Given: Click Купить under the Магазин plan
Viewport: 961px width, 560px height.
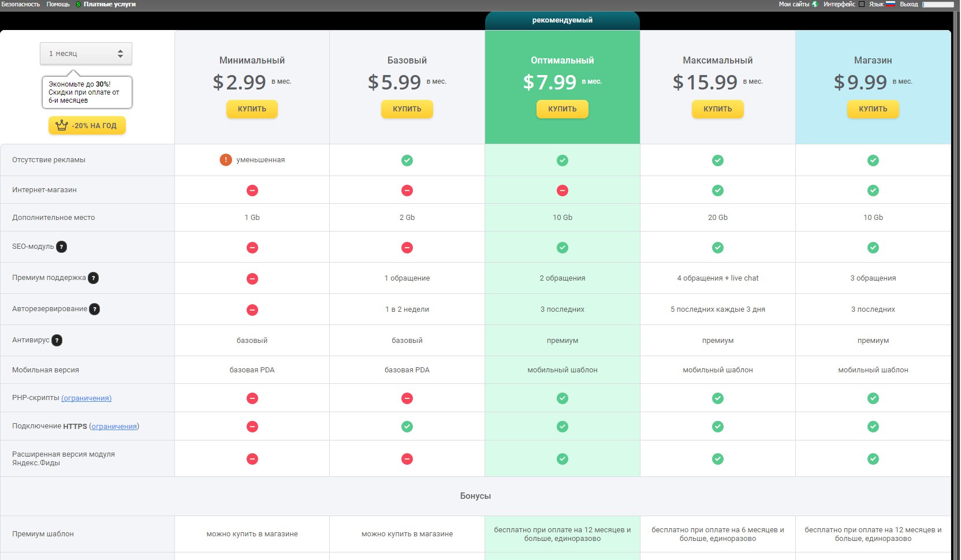Looking at the screenshot, I should click(873, 109).
